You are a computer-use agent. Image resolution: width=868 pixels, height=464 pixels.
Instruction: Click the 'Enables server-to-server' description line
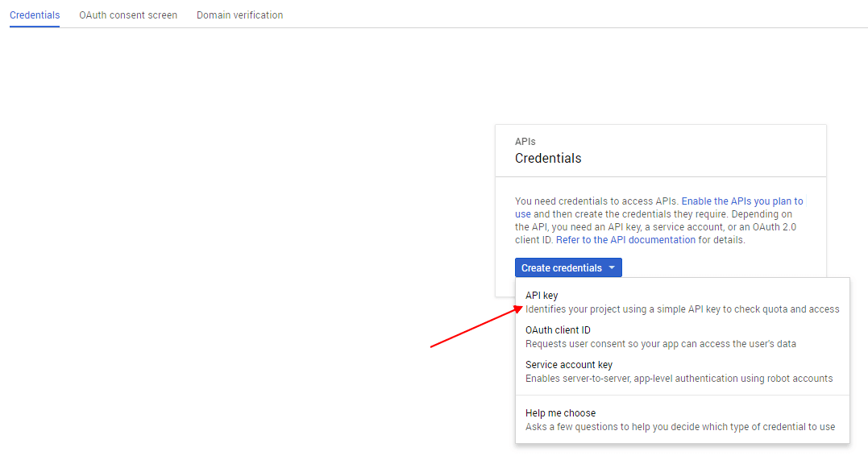(679, 379)
